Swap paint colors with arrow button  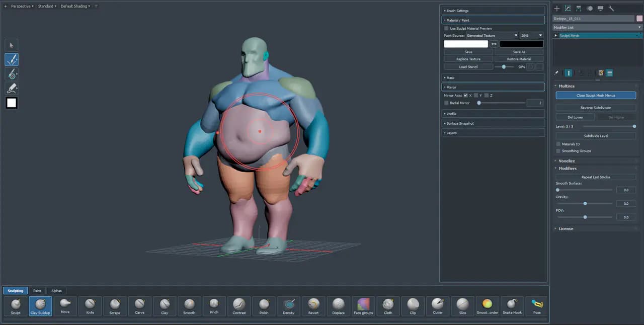(x=494, y=44)
